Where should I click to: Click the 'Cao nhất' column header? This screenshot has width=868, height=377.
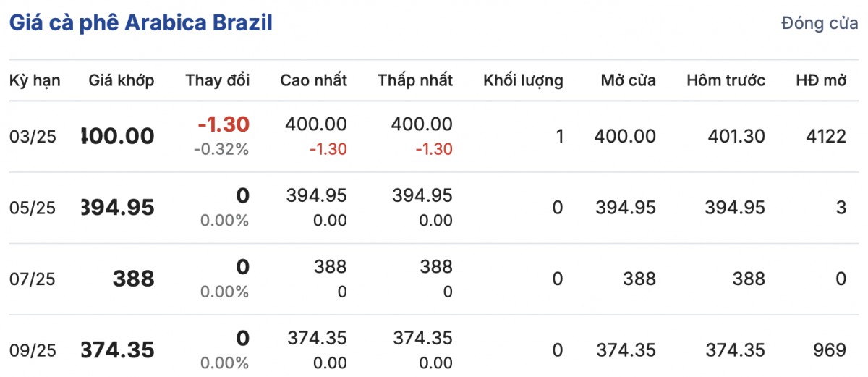click(313, 80)
